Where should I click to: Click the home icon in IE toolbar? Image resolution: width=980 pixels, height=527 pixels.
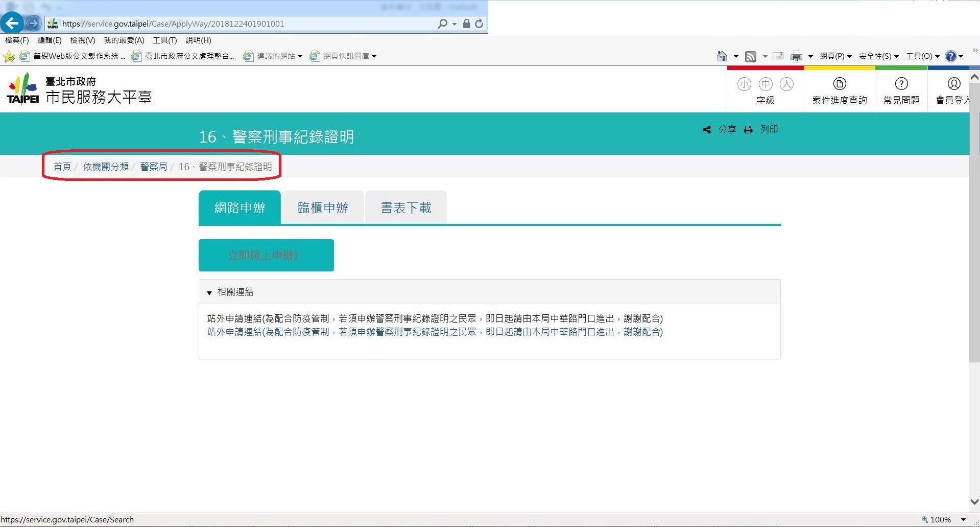[722, 56]
